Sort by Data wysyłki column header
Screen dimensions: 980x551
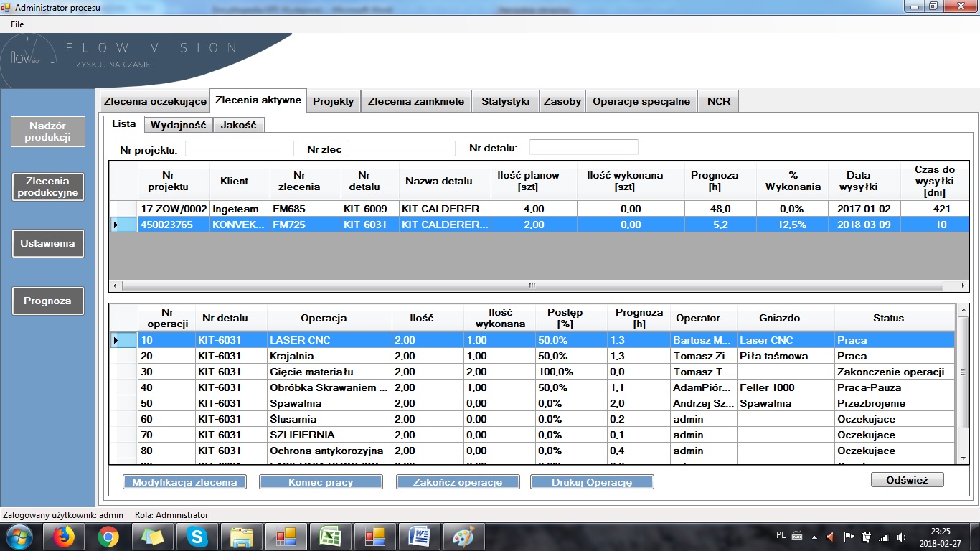point(864,181)
